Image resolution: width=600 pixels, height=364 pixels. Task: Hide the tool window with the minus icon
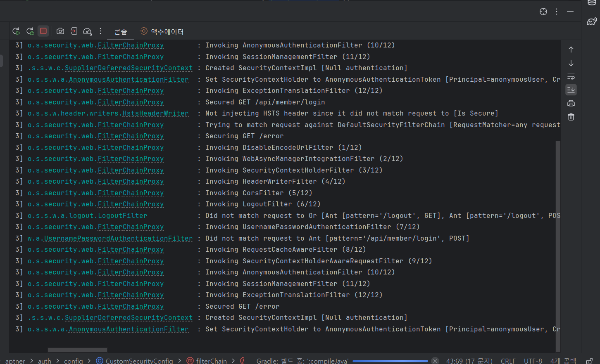coord(570,12)
